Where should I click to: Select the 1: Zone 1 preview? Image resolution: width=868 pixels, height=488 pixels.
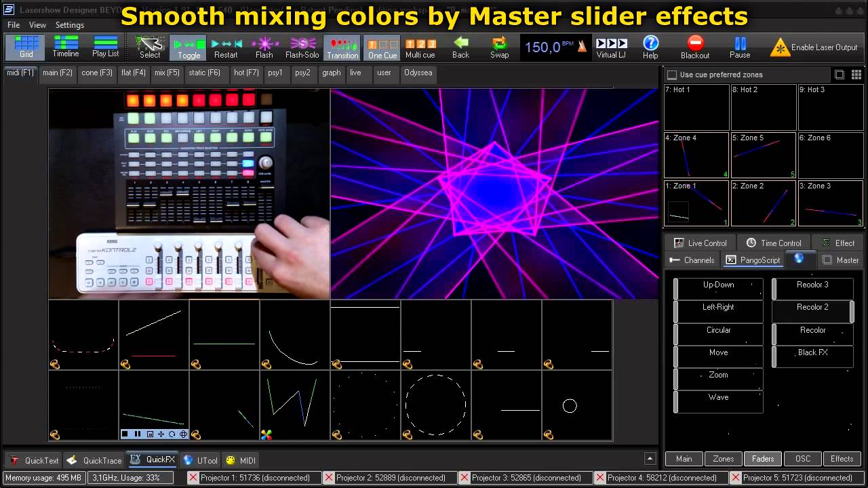pos(696,203)
